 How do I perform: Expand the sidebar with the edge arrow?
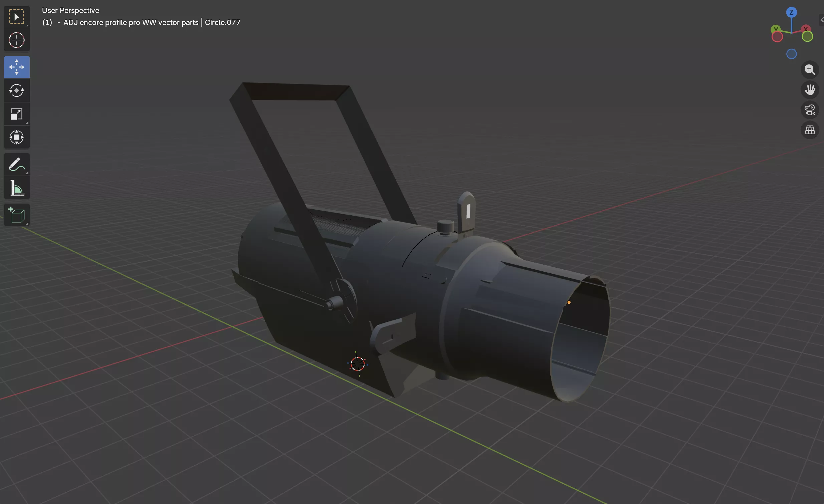[822, 20]
